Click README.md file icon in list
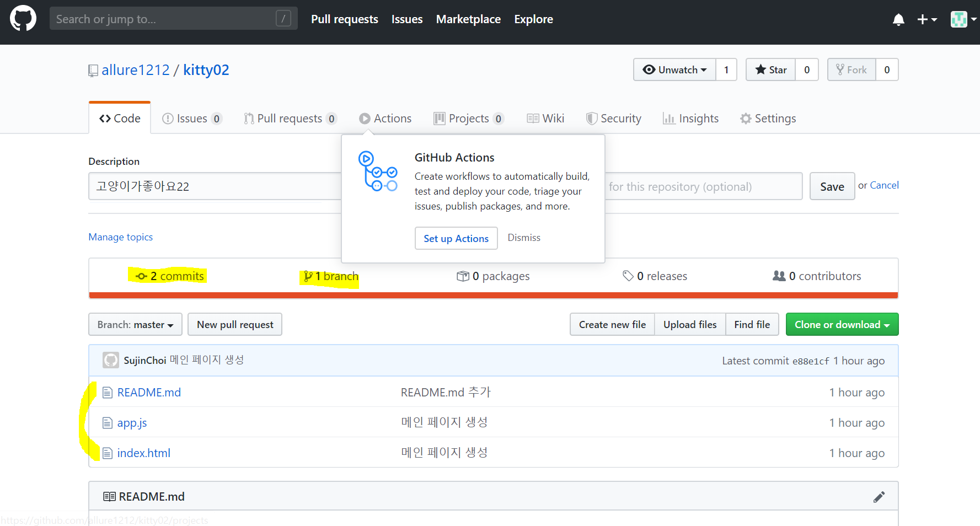Image resolution: width=980 pixels, height=526 pixels. [x=108, y=393]
